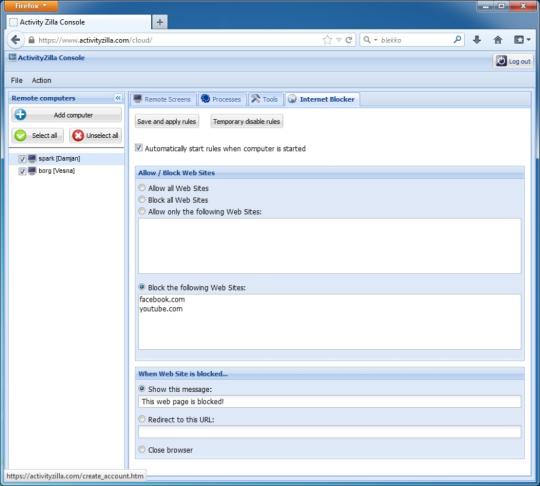This screenshot has width=540, height=486.
Task: Reload the page with refresh icon
Action: [349, 40]
